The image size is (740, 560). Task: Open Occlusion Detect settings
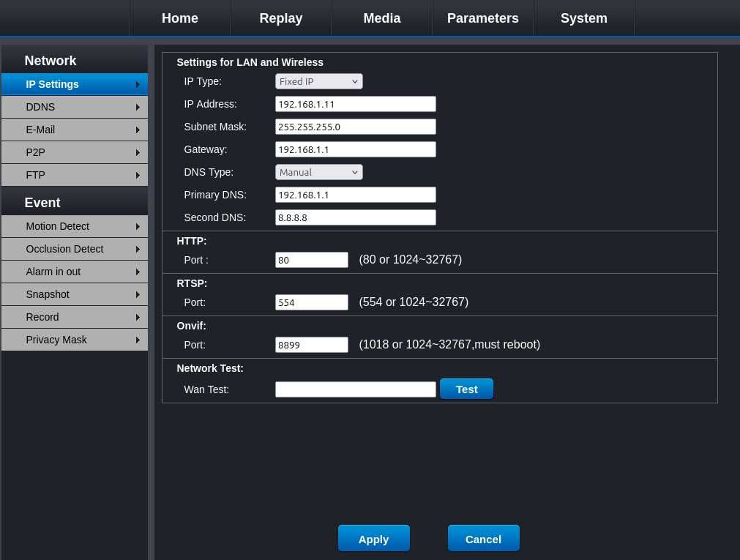point(75,249)
